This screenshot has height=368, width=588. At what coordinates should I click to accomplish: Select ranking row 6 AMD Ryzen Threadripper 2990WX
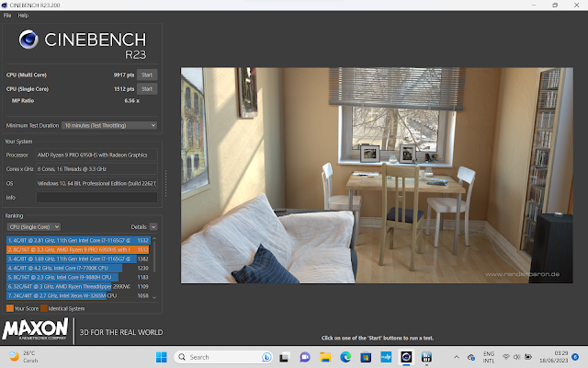click(x=78, y=286)
